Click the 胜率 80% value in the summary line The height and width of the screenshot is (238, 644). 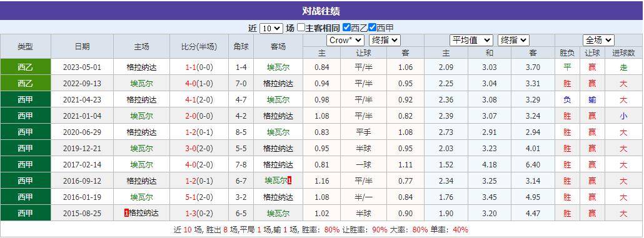[x=332, y=230]
